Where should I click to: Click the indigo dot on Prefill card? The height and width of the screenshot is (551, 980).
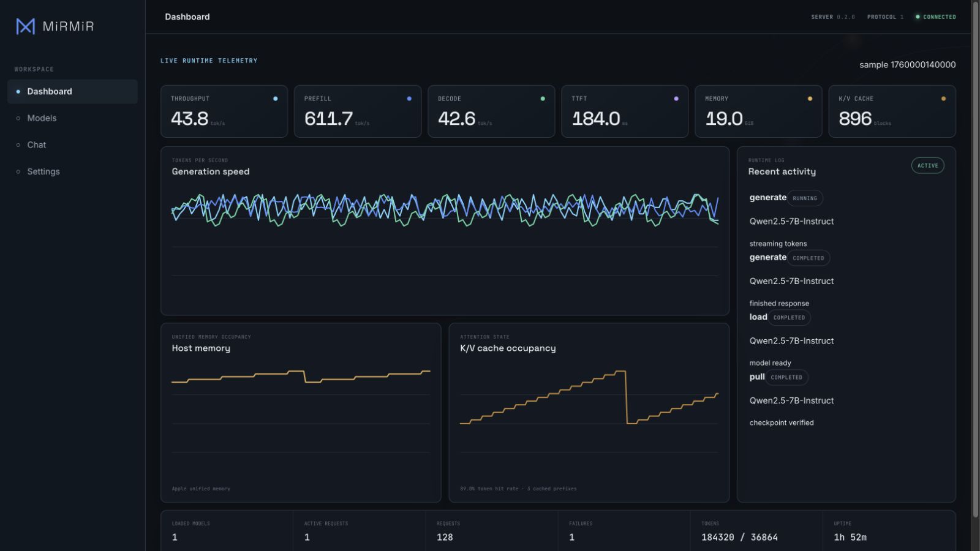tap(409, 99)
